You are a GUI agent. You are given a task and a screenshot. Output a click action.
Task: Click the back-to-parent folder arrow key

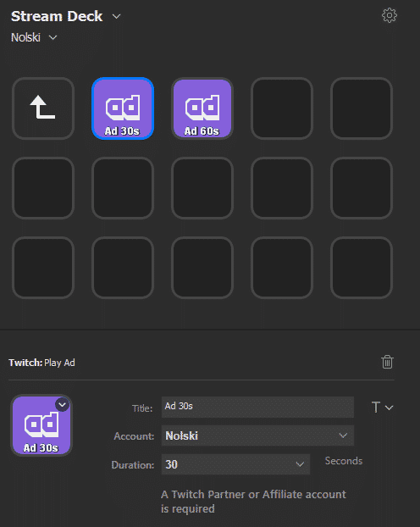coord(43,108)
